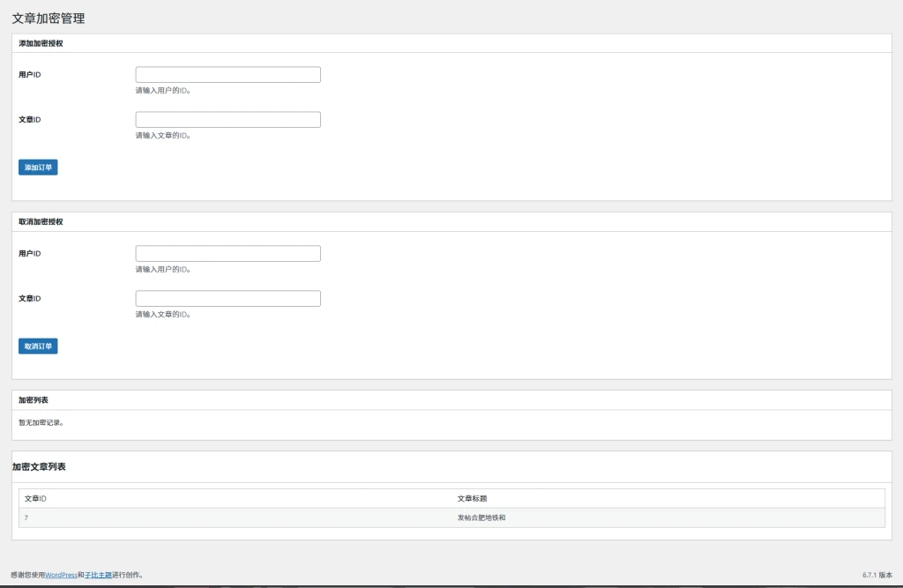Click the 用户ID input under 添加加密授权
The height and width of the screenshot is (588, 903).
coord(228,75)
